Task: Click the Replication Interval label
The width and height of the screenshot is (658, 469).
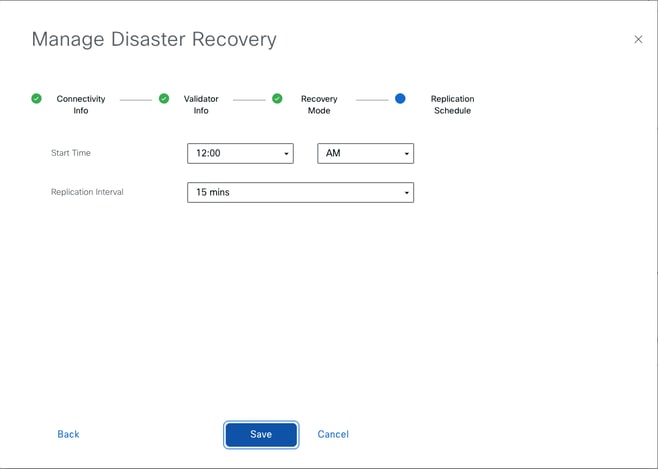Action: click(87, 192)
